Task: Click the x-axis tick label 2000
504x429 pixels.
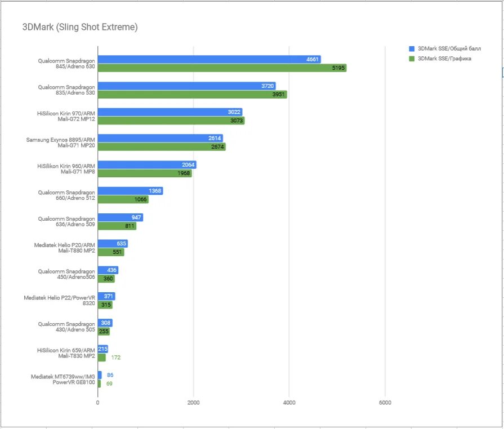Action: pyautogui.click(x=194, y=403)
